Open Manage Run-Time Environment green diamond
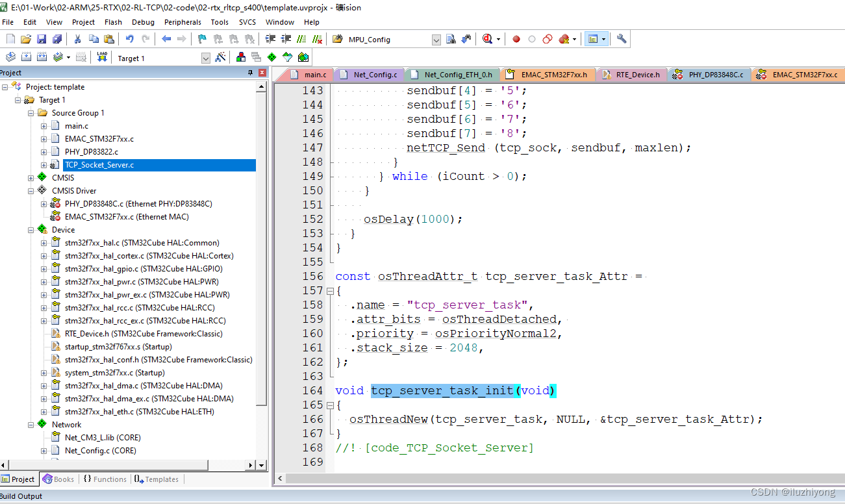The image size is (845, 504). [x=271, y=57]
